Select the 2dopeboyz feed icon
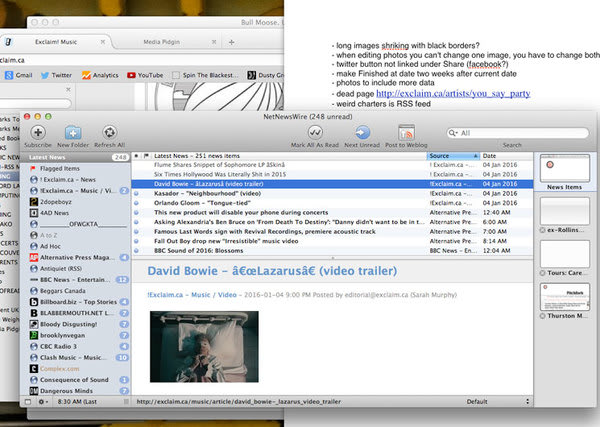Screen dimensions: 600x427 point(34,202)
